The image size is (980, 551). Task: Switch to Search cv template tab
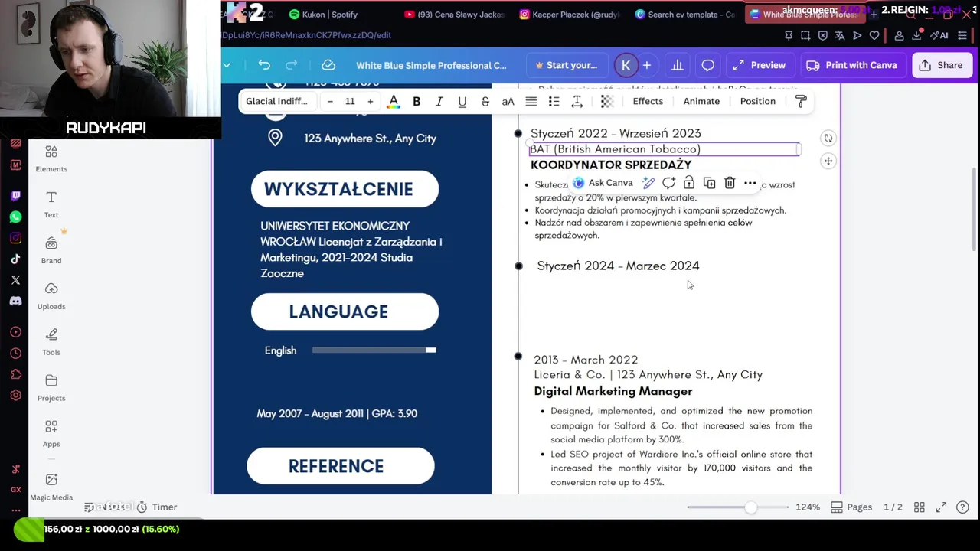pos(685,14)
